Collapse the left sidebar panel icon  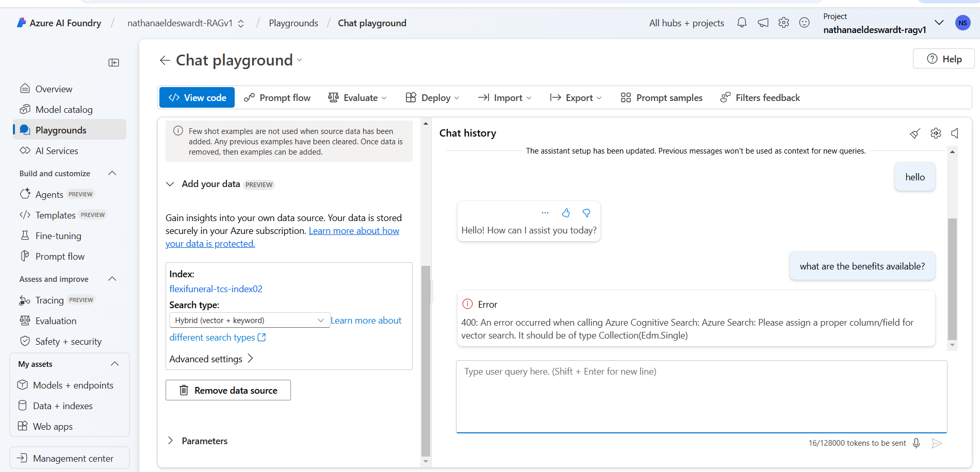click(114, 62)
